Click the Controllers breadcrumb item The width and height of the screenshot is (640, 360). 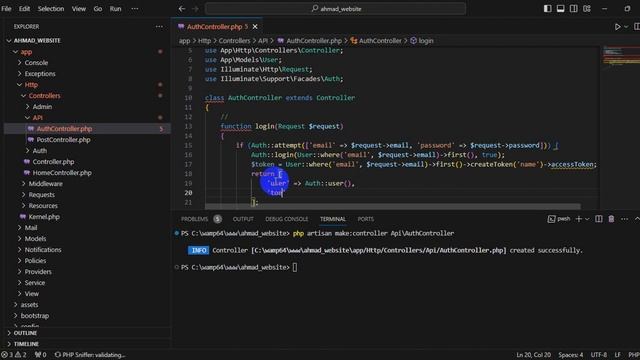[x=234, y=41]
